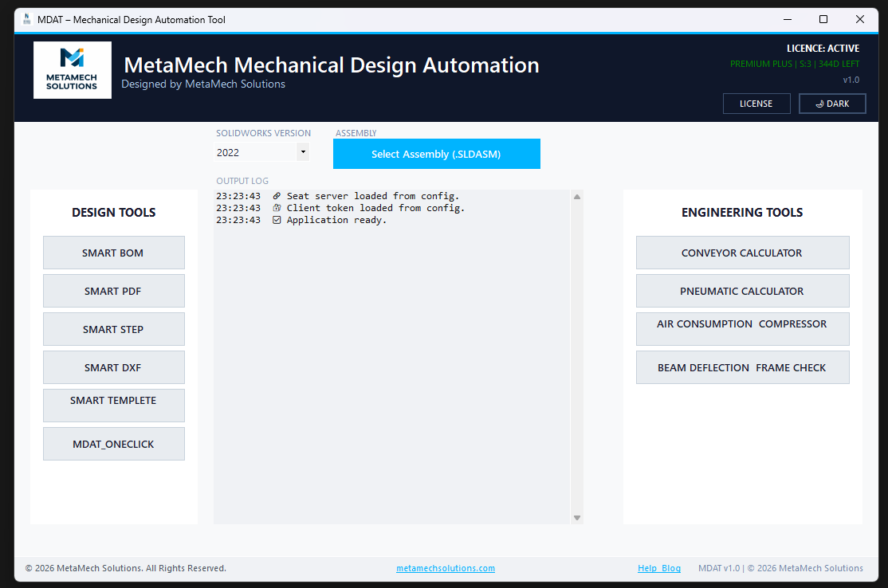Viewport: 888px width, 588px height.
Task: Minimize the MDAT window
Action: [x=788, y=19]
